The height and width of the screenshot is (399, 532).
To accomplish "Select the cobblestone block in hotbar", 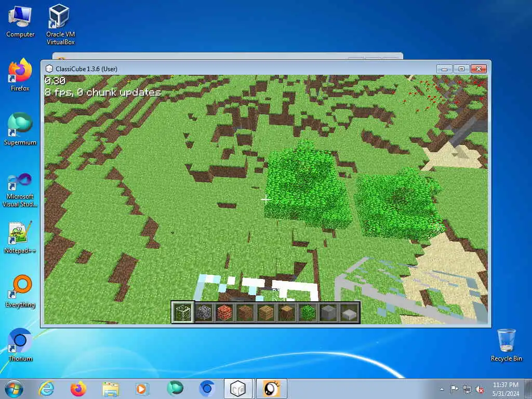I will (x=204, y=312).
